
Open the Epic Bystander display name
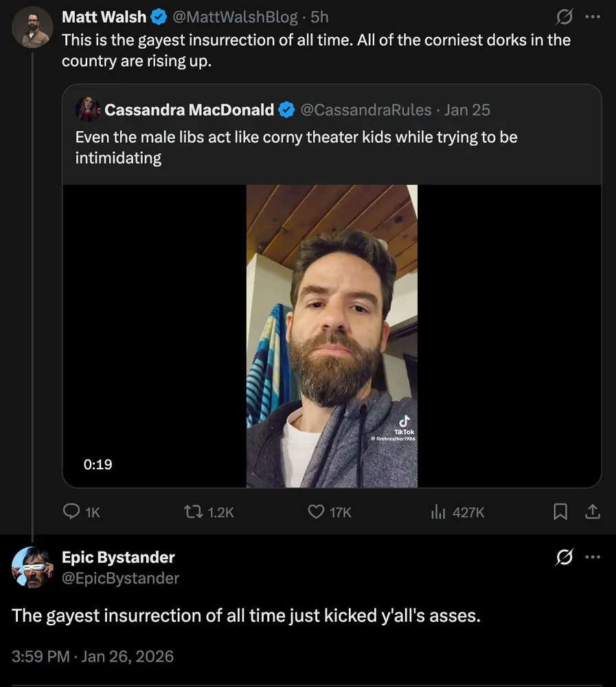tap(118, 557)
